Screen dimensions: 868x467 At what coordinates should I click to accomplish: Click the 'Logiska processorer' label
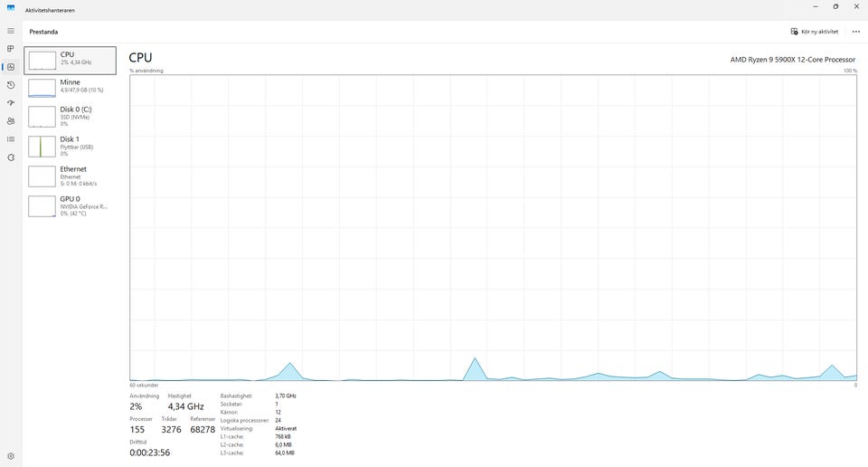click(x=244, y=421)
